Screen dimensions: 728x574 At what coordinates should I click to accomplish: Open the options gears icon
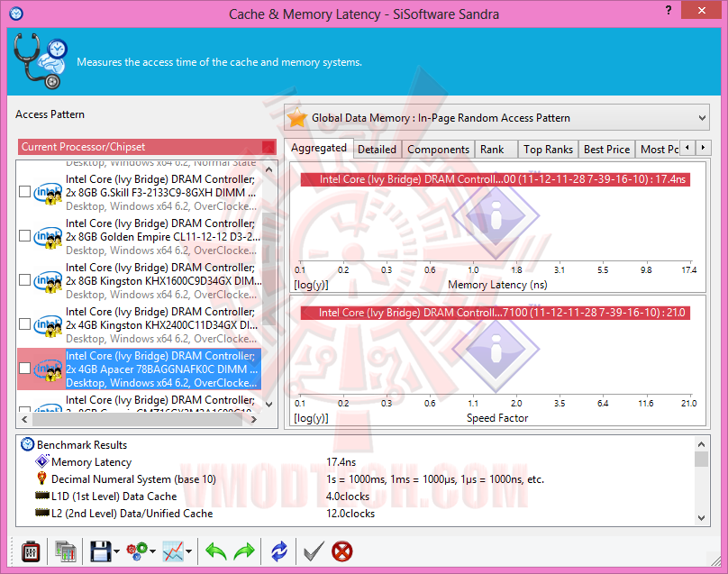pos(137,551)
